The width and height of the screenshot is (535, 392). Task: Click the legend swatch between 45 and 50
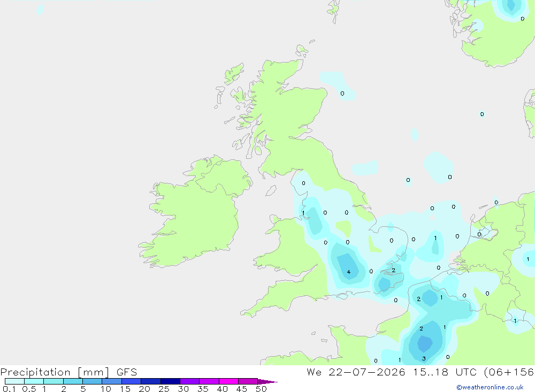pyautogui.click(x=248, y=381)
